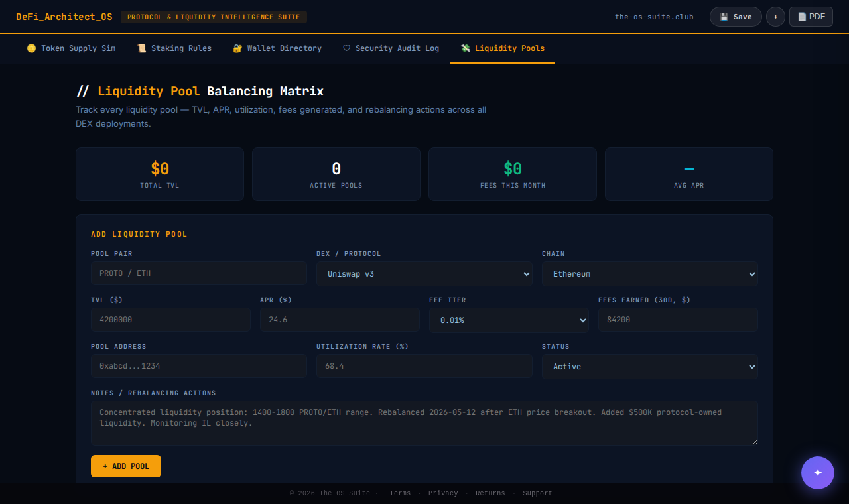
Task: Click the money icon on Liquidity Pools
Action: coord(465,48)
